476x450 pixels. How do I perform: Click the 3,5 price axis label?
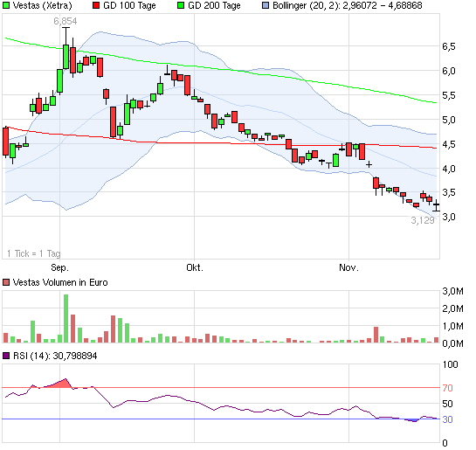pyautogui.click(x=449, y=192)
